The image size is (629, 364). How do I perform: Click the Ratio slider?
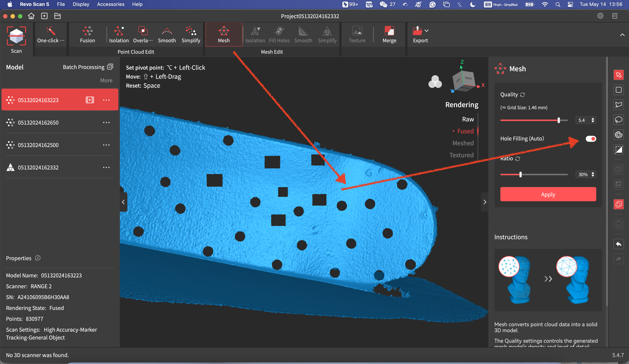click(x=534, y=175)
